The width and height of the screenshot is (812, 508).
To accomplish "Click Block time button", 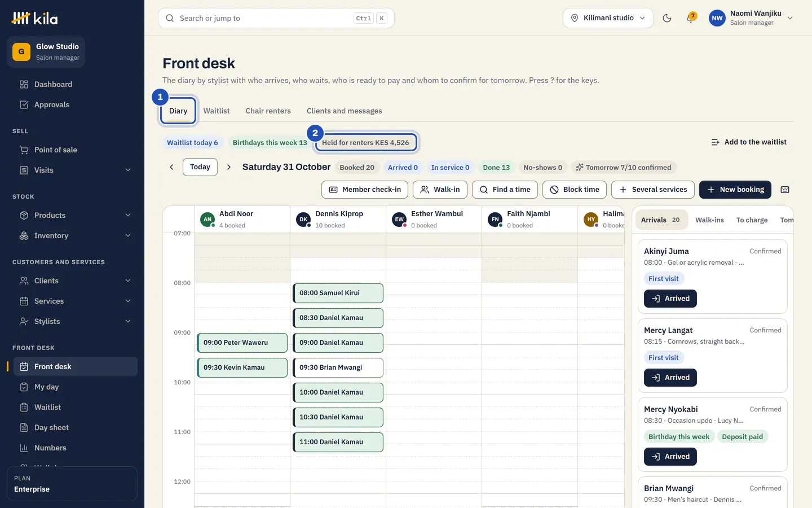I will [x=575, y=190].
